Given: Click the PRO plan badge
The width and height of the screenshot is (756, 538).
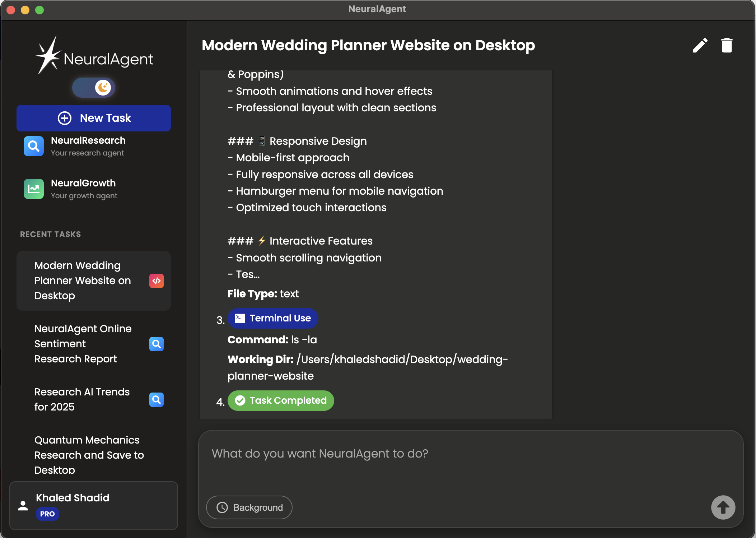Looking at the screenshot, I should pyautogui.click(x=47, y=514).
